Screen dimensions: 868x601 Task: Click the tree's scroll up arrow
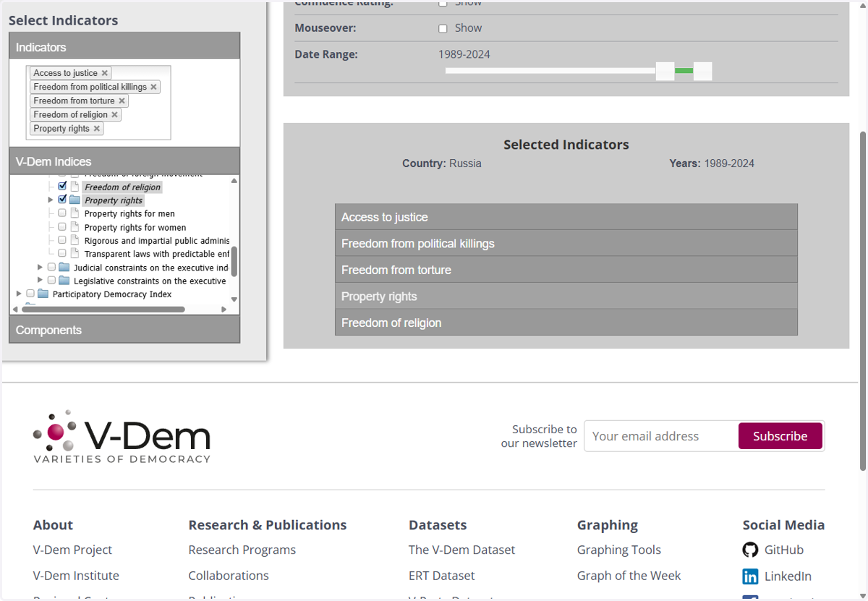click(x=234, y=181)
